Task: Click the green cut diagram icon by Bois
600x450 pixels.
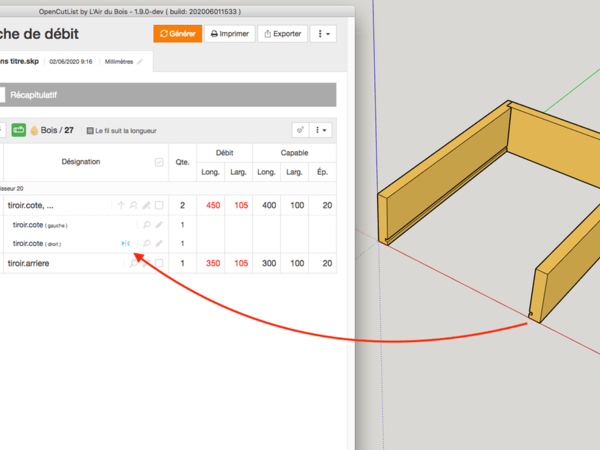Action: coord(19,130)
